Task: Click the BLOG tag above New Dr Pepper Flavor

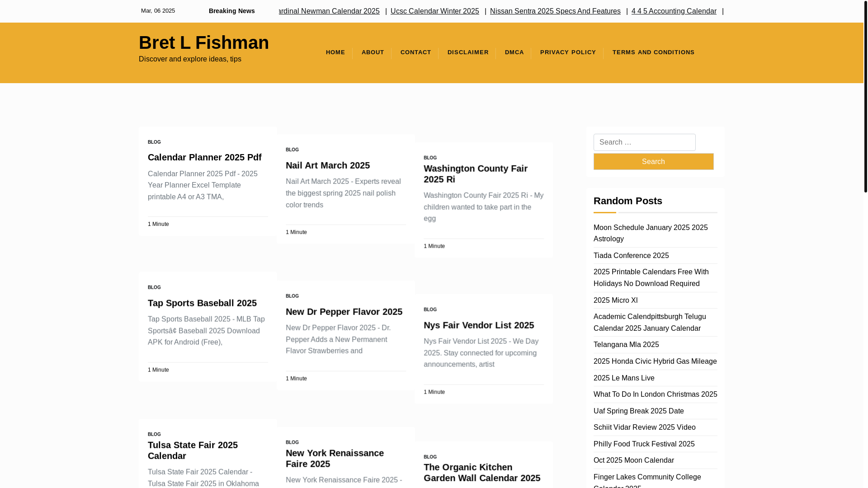Action: coord(292,296)
